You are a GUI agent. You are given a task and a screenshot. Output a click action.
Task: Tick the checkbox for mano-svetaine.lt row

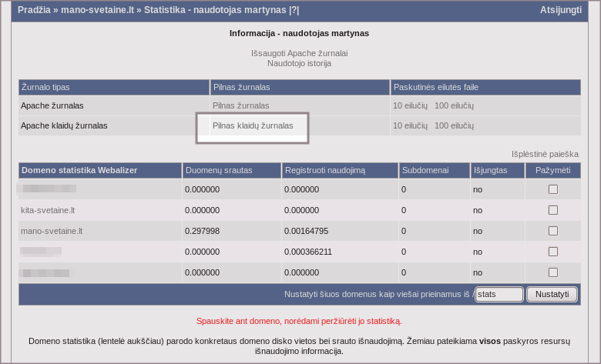pos(552,231)
